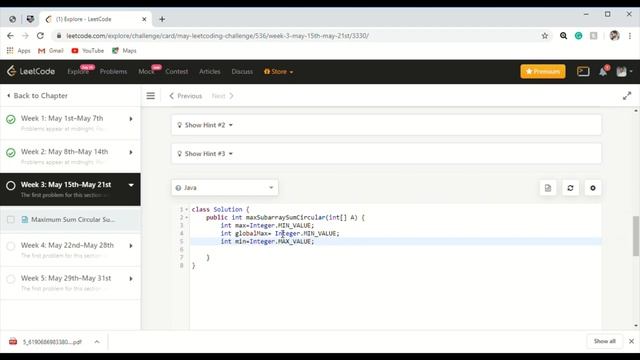Go back in browser history

click(x=10, y=36)
